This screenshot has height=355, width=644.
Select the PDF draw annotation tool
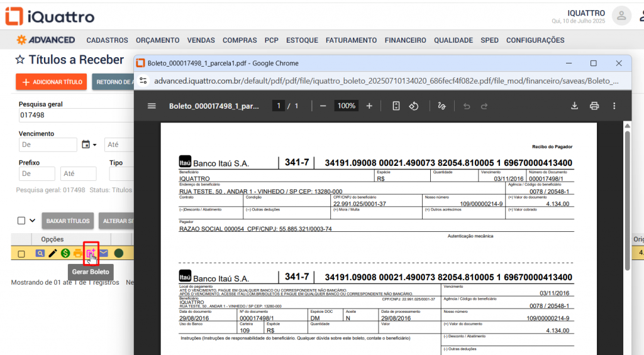click(441, 106)
